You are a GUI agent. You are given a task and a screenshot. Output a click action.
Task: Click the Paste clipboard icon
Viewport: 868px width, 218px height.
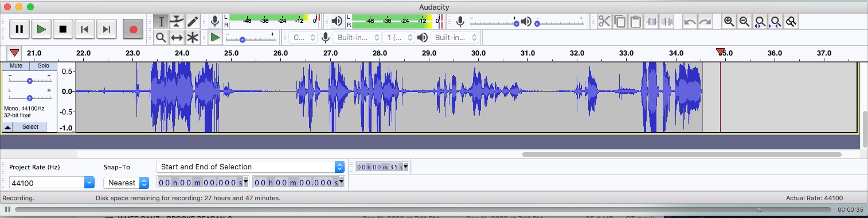click(635, 22)
